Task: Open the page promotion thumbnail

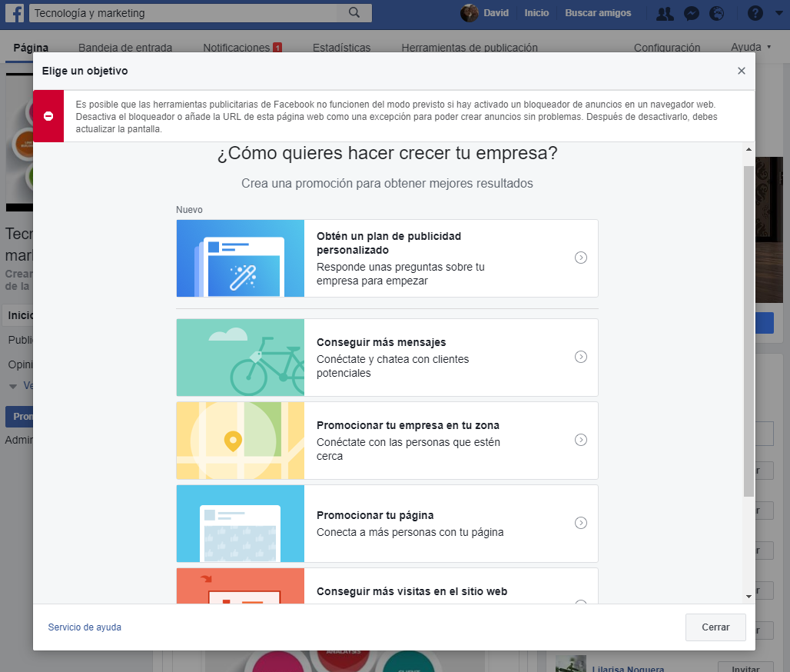Action: pos(241,524)
